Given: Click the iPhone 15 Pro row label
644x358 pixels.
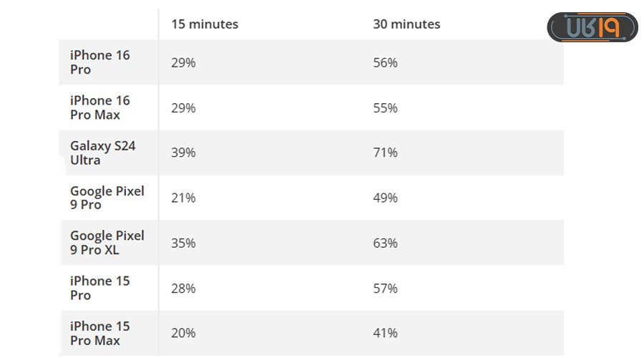Looking at the screenshot, I should coord(99,288).
